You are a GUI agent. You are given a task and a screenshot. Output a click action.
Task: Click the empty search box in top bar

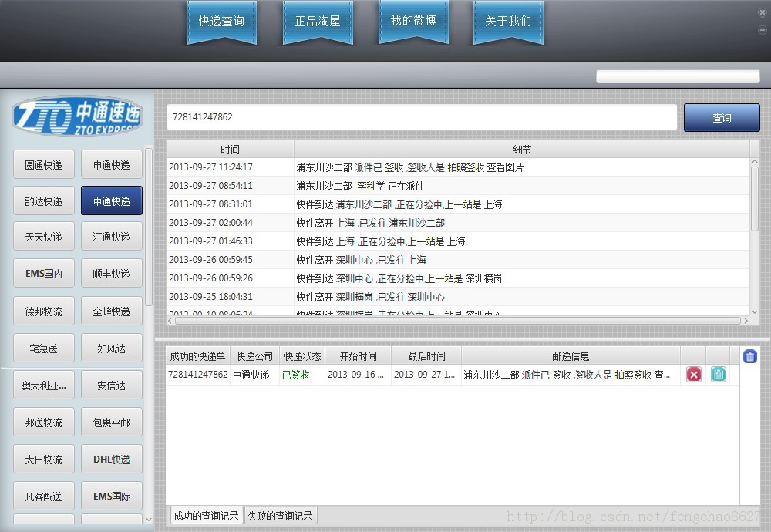point(678,76)
